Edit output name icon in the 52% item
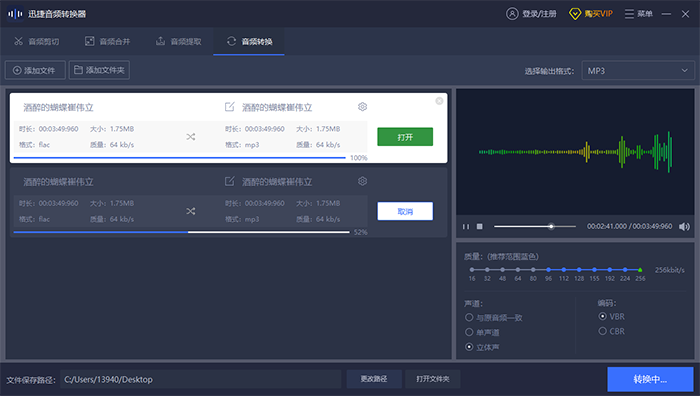 [229, 181]
